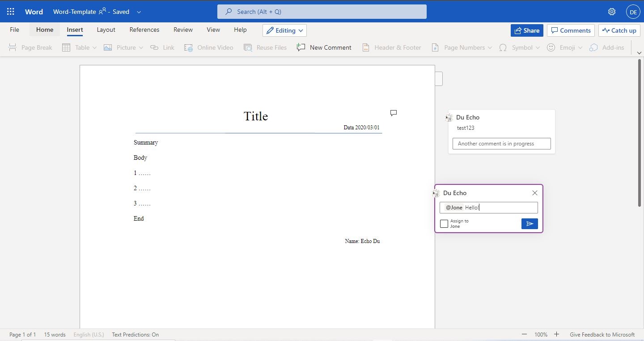Screen dimensions: 644x341
Task: Click the 15 words count
Action: tap(55, 335)
